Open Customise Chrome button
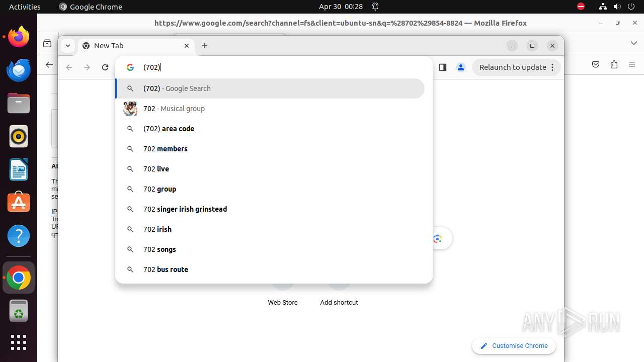 click(514, 346)
